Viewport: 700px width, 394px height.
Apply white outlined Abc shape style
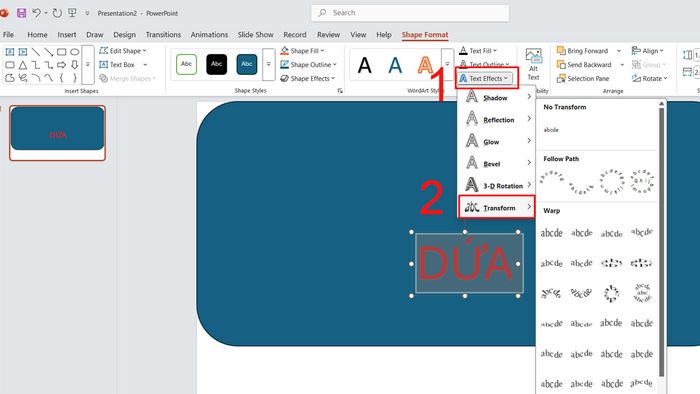[186, 64]
